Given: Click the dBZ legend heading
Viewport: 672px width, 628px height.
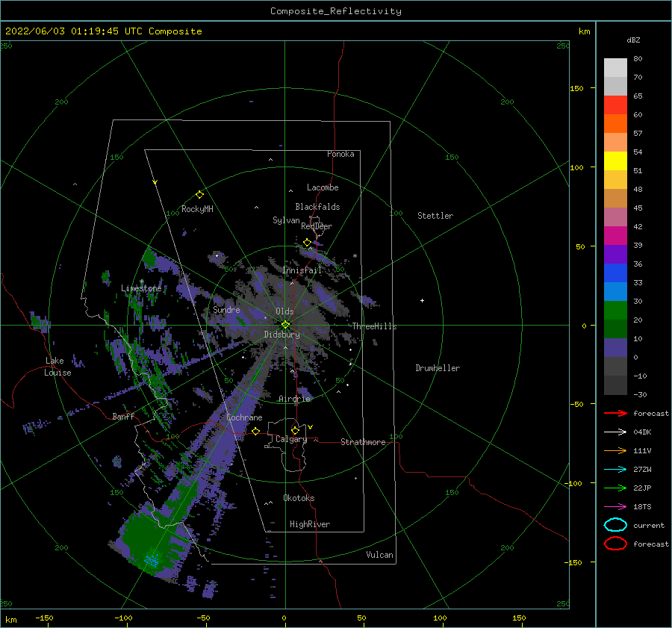Looking at the screenshot, I should tap(633, 40).
